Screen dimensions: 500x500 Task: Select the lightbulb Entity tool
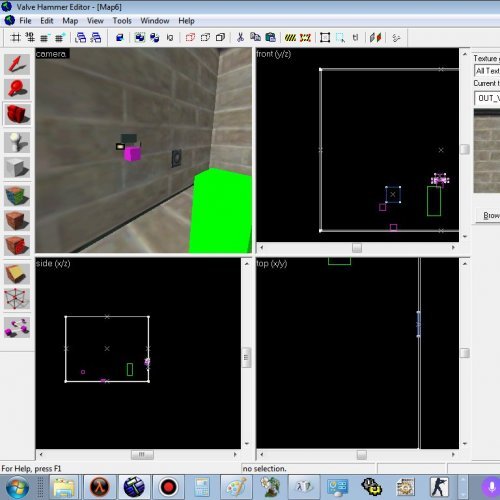[17, 142]
